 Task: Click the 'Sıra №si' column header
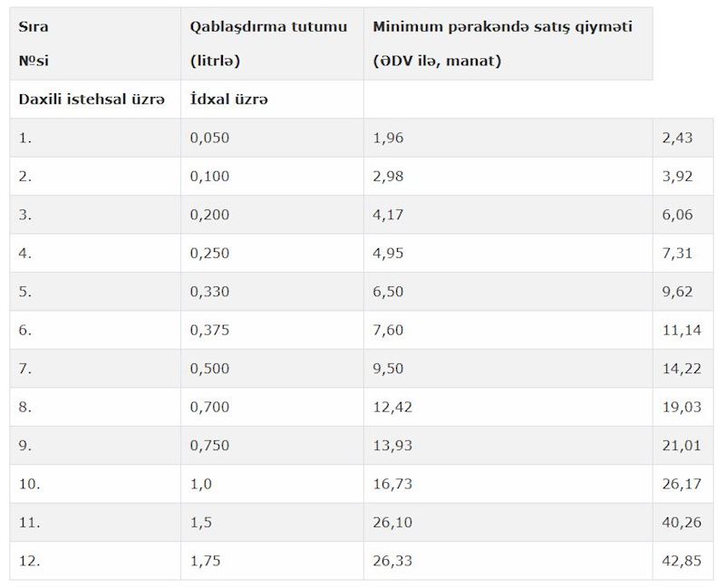(94, 43)
